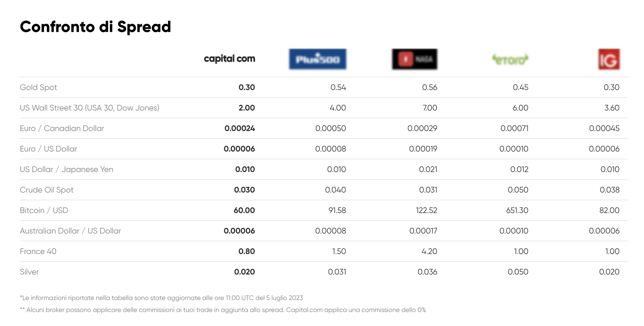Select the Euro / Canadian Dollar row
Screen dimensions: 644x326
(x=62, y=129)
